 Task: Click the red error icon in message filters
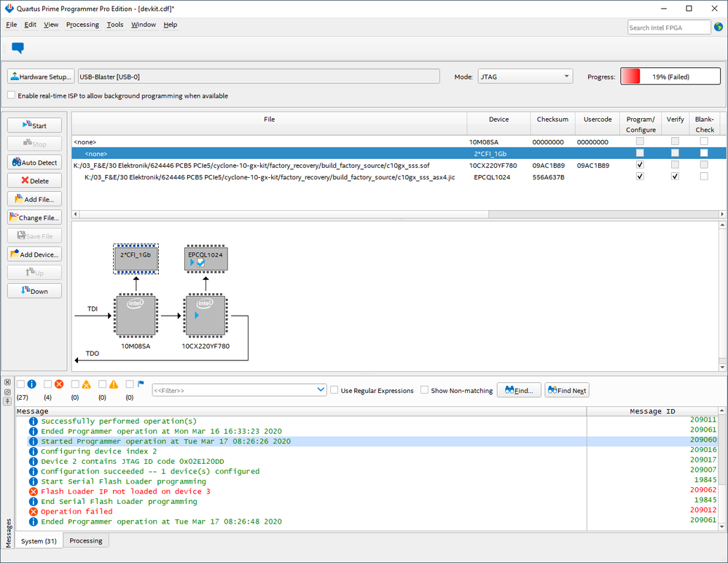[59, 384]
